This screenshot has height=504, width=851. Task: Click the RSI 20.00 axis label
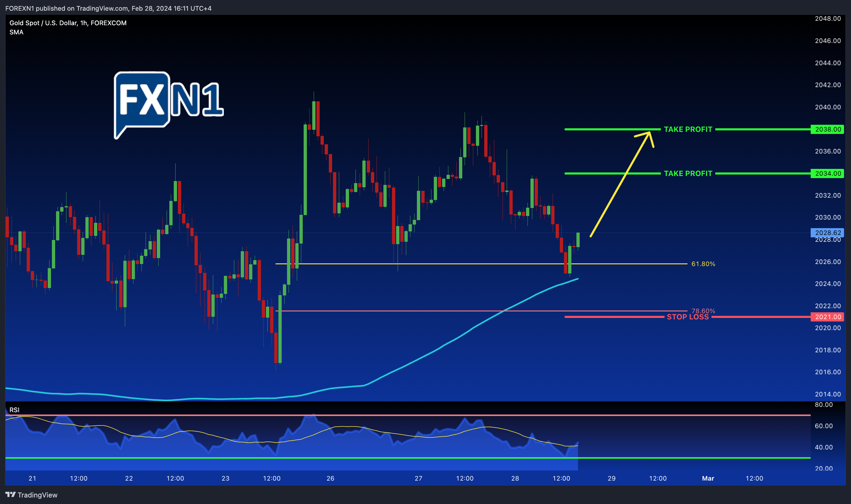(x=824, y=468)
